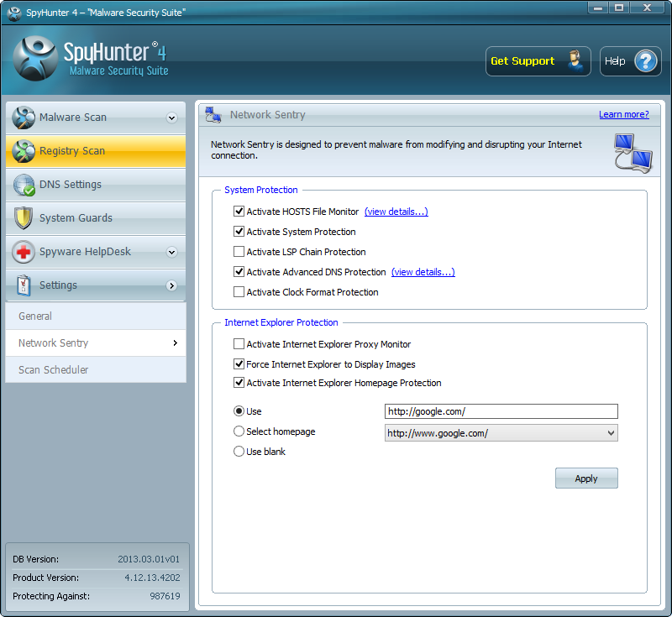This screenshot has width=672, height=617.
Task: Open the General settings tab
Action: tap(35, 316)
